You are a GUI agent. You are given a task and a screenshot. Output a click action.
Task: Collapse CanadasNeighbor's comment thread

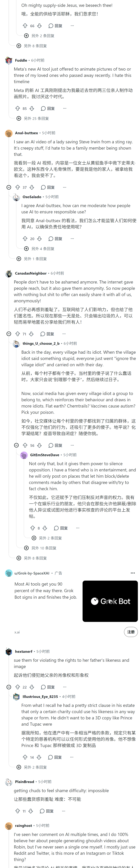[9, 334]
